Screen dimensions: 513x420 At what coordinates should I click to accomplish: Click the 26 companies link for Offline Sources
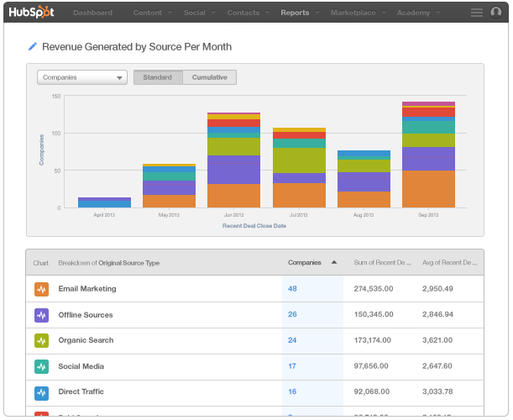pyautogui.click(x=293, y=315)
